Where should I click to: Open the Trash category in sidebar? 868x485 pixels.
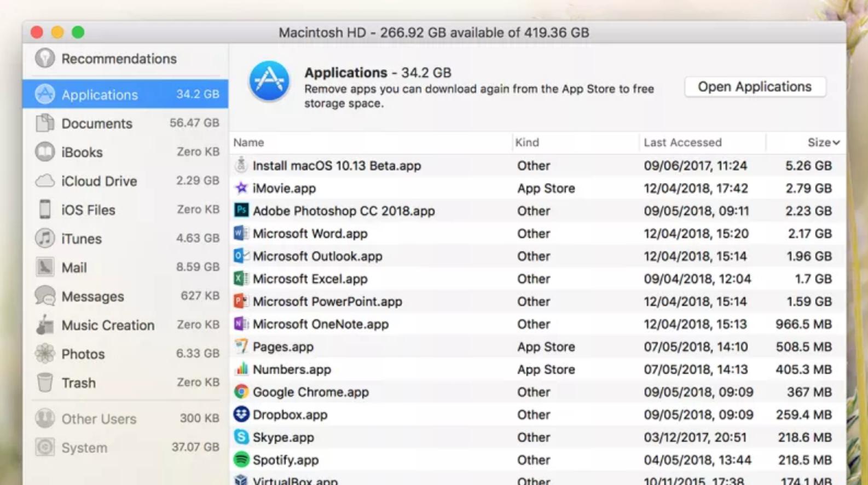click(78, 383)
